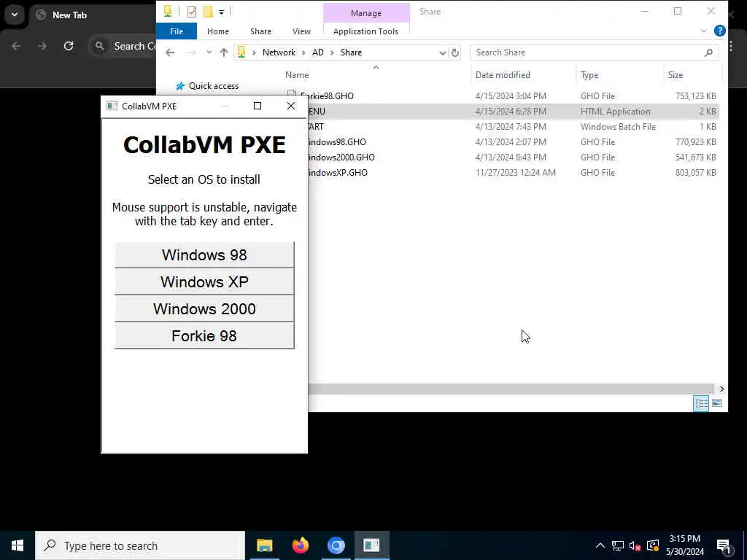Open Explorer help question mark icon
This screenshot has height=560, width=747.
coord(720,31)
